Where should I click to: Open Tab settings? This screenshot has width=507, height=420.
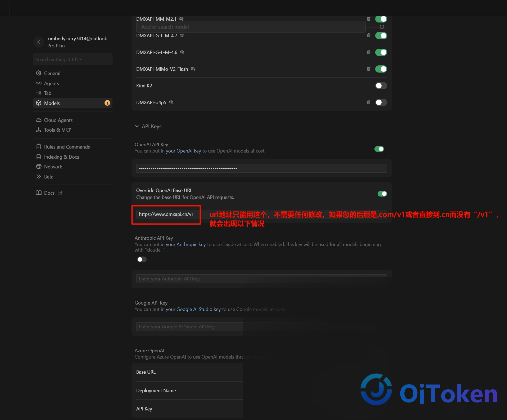[73, 93]
